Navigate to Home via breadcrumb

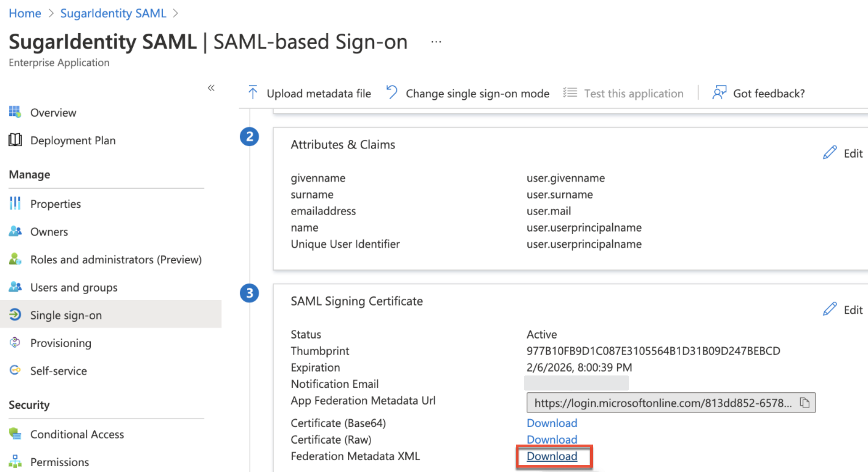[x=24, y=13]
